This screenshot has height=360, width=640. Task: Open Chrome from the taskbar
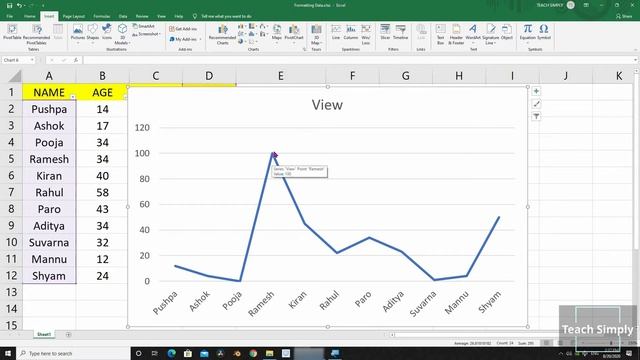pyautogui.click(x=253, y=353)
